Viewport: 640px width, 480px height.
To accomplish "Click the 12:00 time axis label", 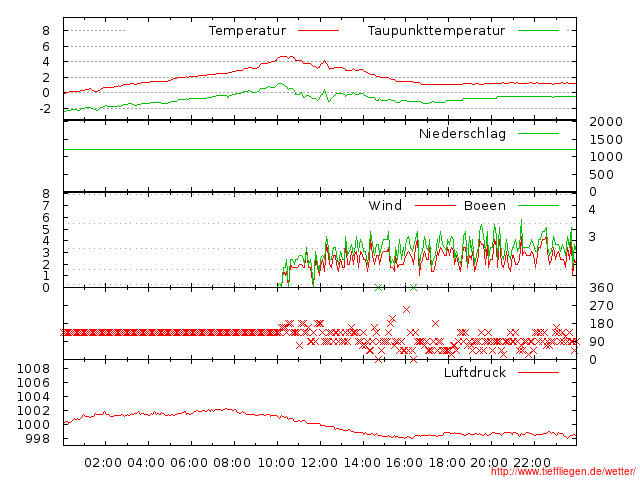I will pyautogui.click(x=319, y=463).
